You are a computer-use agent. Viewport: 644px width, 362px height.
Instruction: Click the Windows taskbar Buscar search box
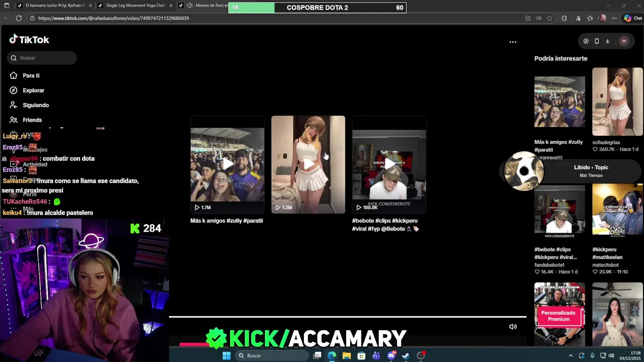273,355
